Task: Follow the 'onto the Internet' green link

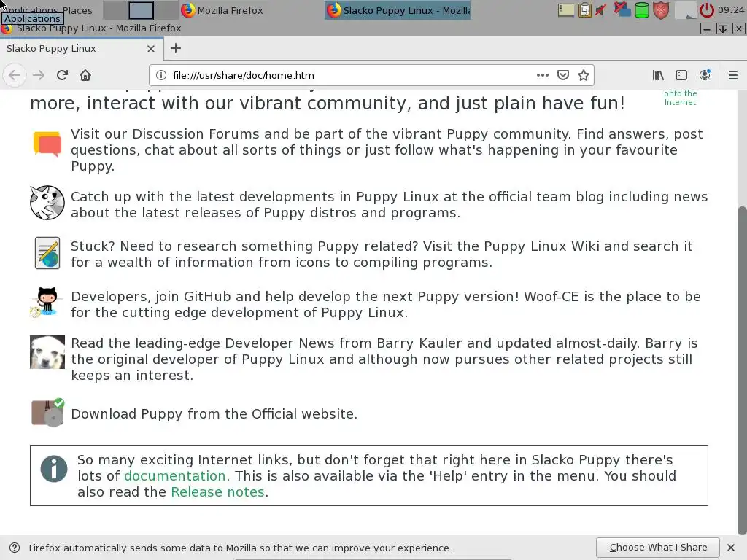Action: [681, 98]
